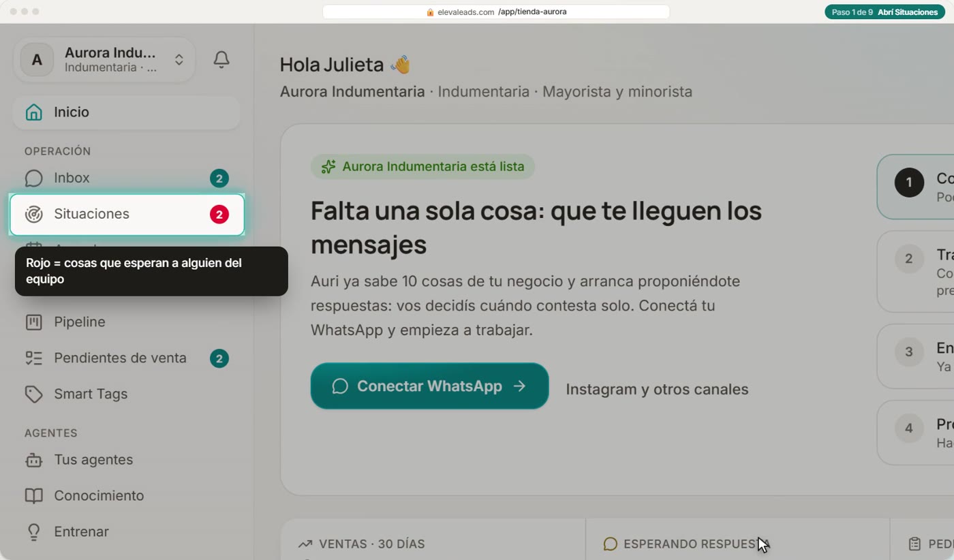Click the tooltip text 'Rojo = cosas que esperan'
The width and height of the screenshot is (954, 560).
click(134, 271)
